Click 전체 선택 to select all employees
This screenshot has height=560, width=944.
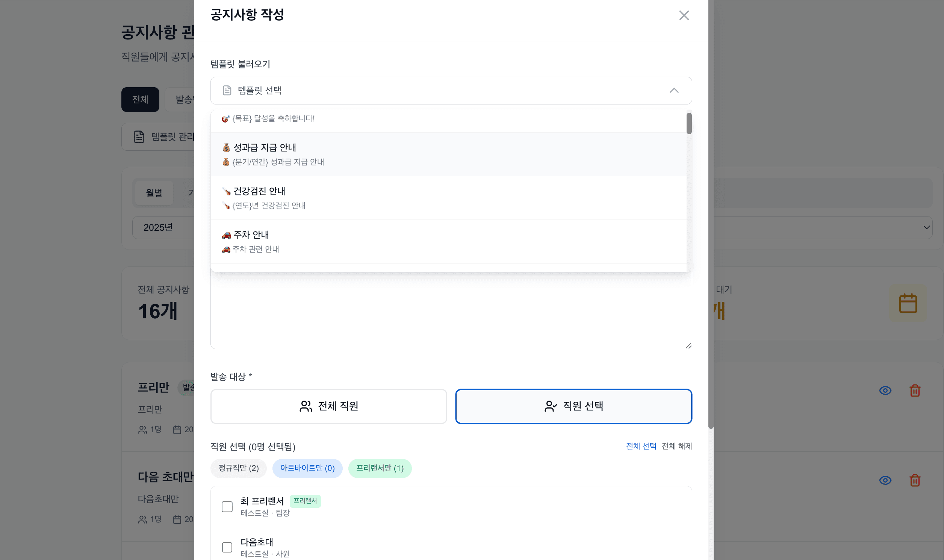641,446
